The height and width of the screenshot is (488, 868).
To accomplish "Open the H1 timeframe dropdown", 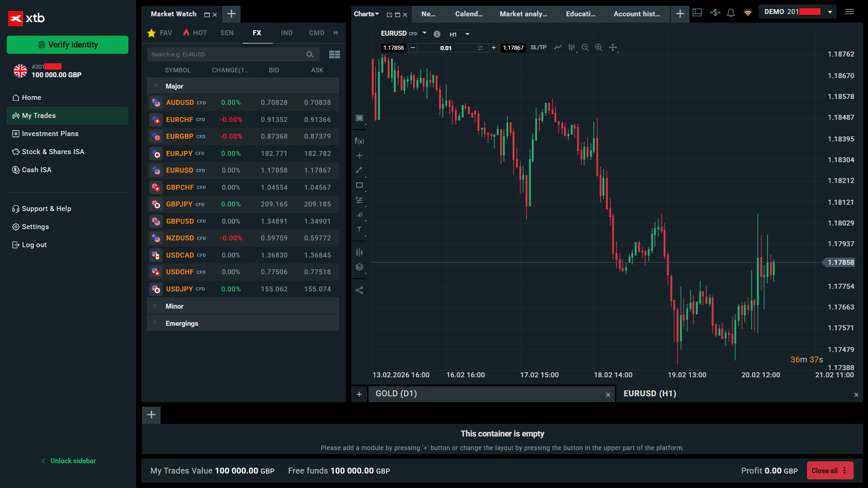I will pyautogui.click(x=459, y=34).
